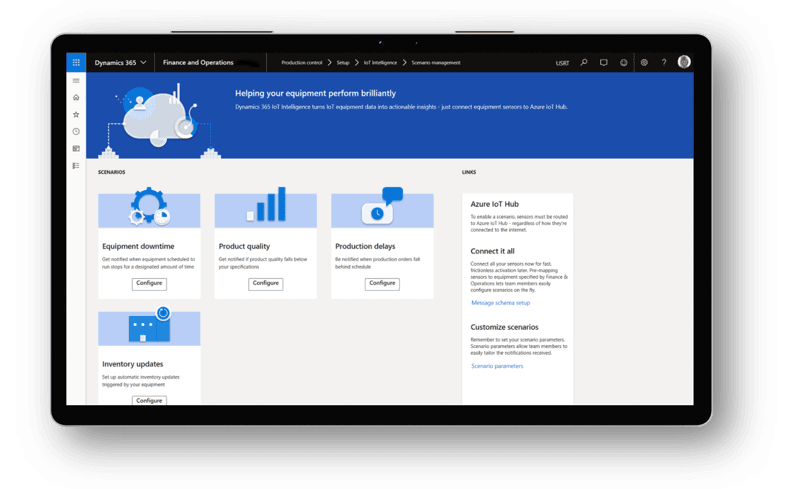
Task: Click IoT Intelligence in the breadcrumb
Action: 380,63
